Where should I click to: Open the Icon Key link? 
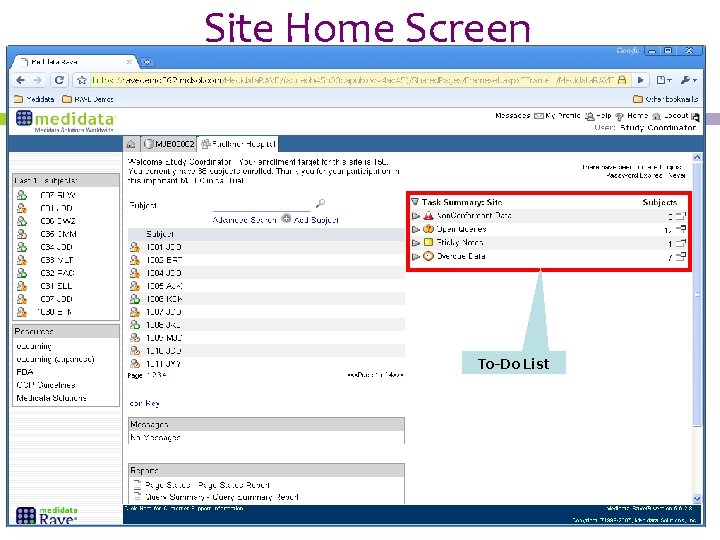[x=144, y=404]
